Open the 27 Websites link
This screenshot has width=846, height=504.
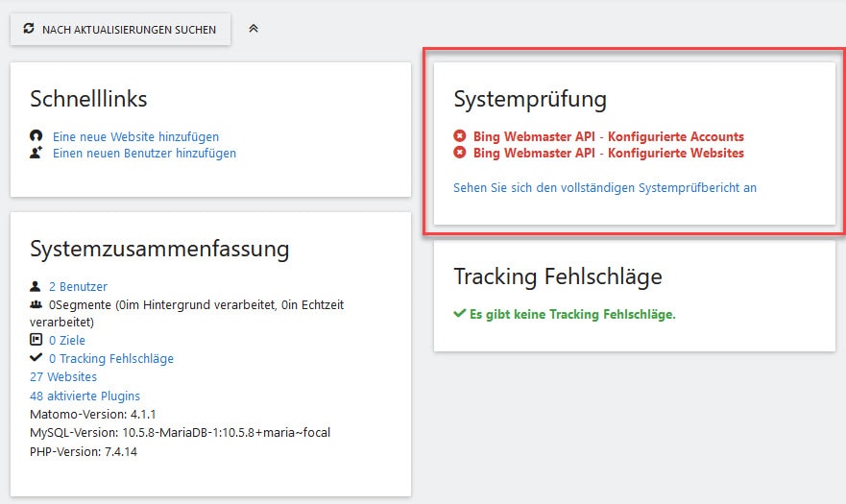tap(63, 376)
